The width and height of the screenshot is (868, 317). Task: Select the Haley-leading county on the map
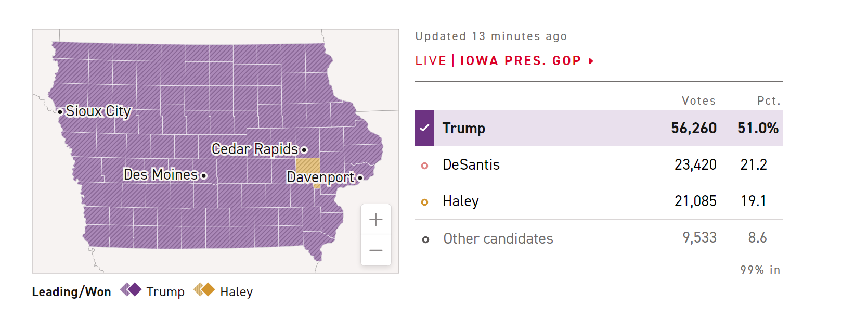308,166
